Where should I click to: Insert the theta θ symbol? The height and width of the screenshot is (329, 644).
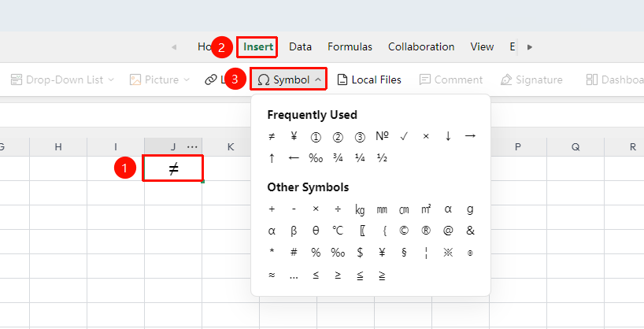[x=316, y=231]
